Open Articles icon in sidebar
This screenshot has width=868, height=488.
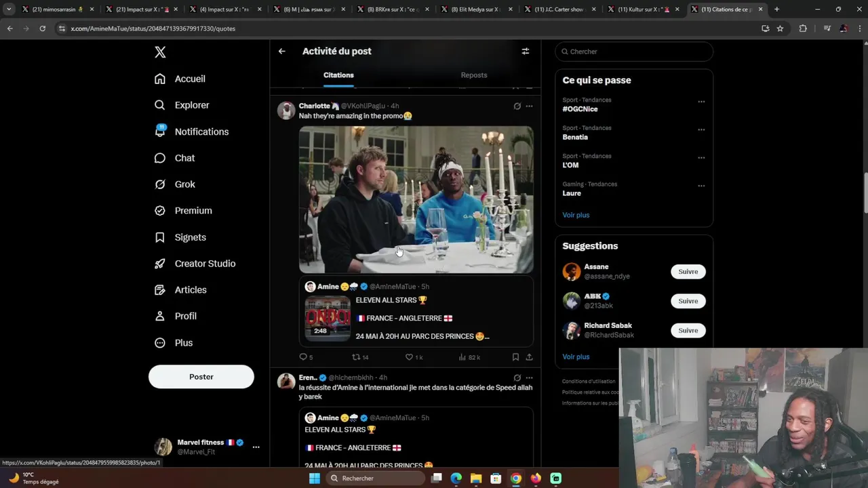click(x=160, y=290)
